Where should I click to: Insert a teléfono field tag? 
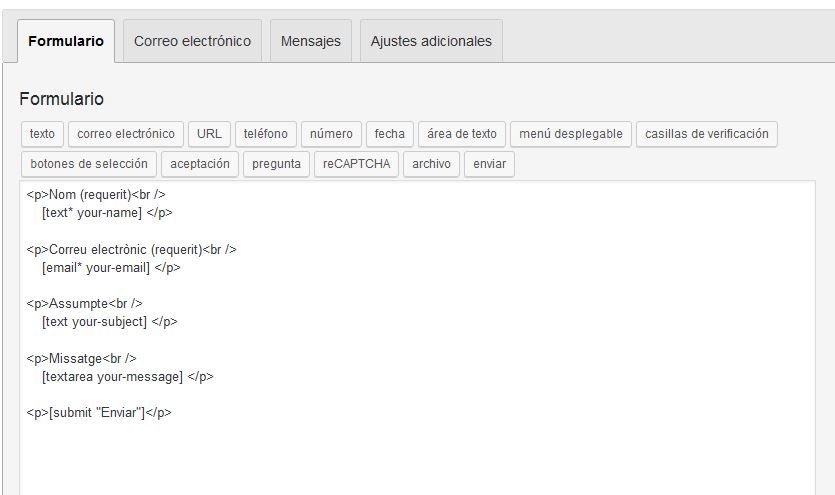click(x=266, y=134)
